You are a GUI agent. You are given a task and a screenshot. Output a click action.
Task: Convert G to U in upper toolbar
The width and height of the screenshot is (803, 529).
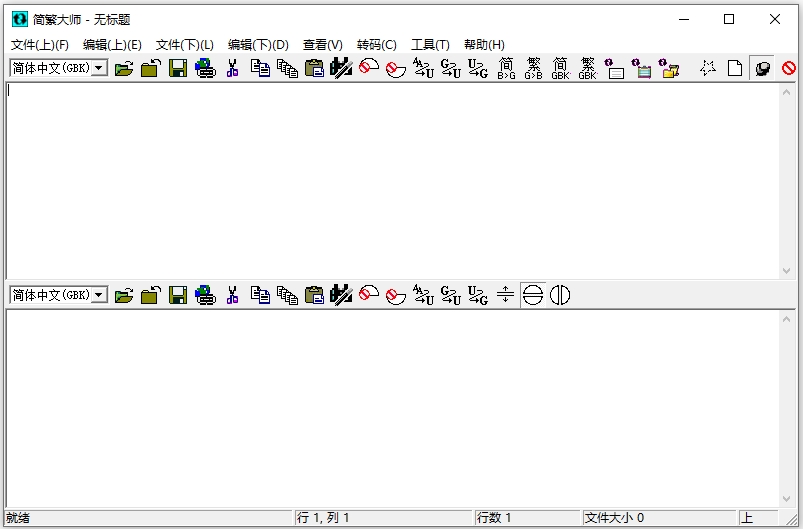[451, 68]
